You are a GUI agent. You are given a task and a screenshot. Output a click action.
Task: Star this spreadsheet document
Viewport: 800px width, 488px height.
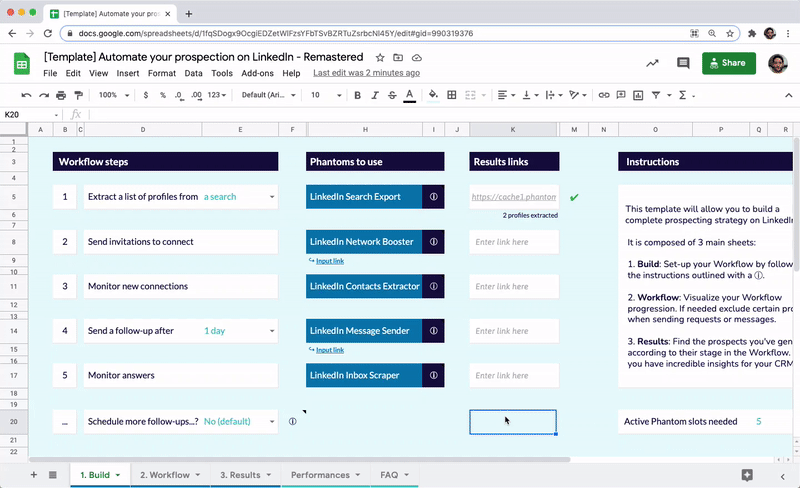380,58
